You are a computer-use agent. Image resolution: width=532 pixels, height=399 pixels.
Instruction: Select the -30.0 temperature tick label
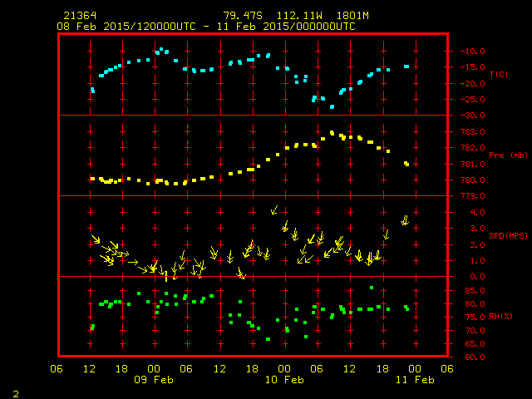pos(473,116)
